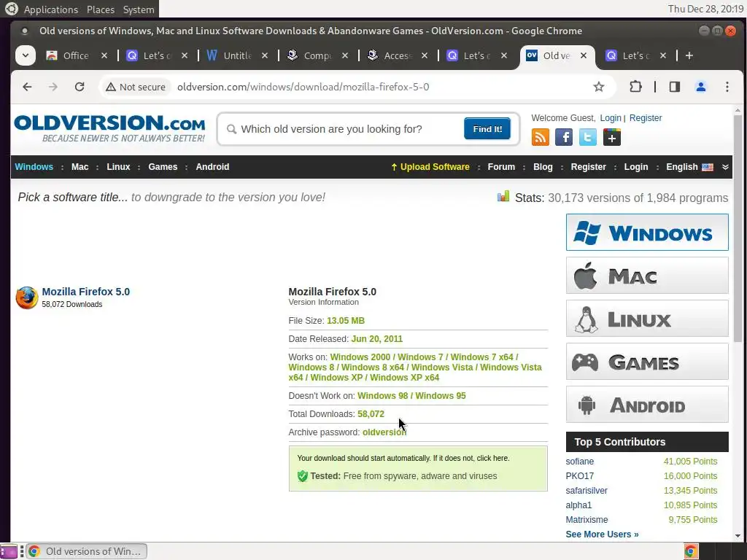This screenshot has height=560, width=747.
Task: Open the Applications menu
Action: pos(50,9)
